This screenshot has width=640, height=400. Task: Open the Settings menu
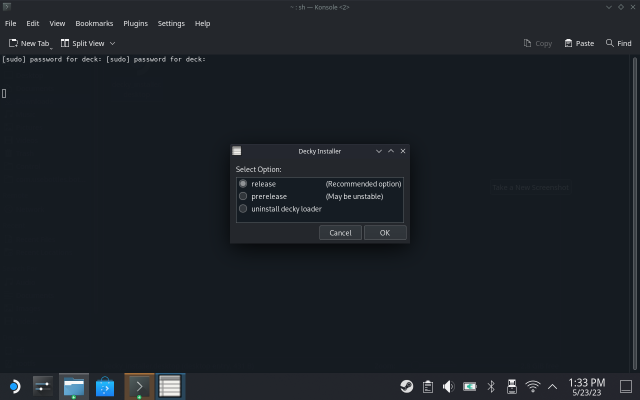[x=171, y=23]
